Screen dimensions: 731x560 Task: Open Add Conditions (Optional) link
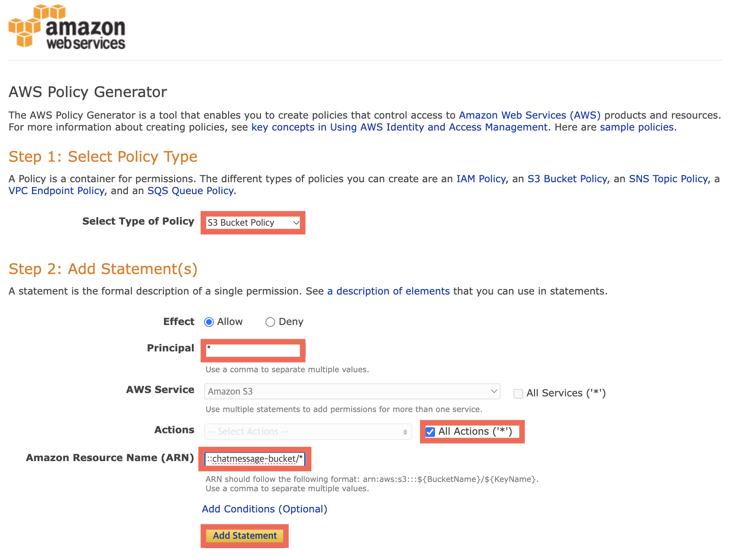tap(264, 509)
